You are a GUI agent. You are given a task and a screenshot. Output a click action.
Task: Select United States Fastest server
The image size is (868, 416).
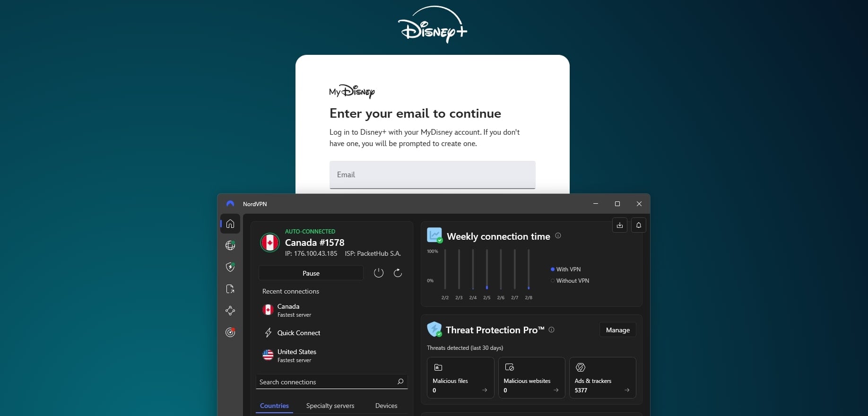click(331, 355)
